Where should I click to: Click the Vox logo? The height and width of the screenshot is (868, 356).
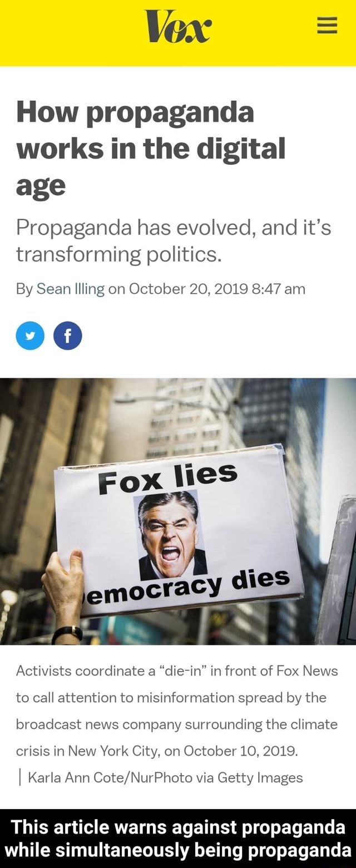pos(178,25)
